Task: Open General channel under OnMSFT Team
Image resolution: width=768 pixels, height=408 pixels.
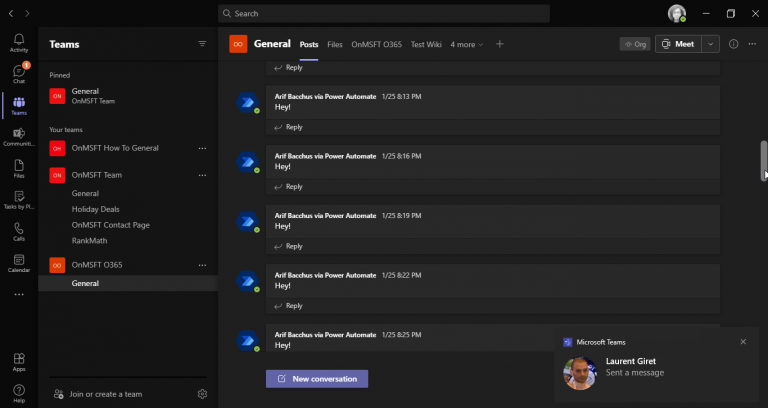Action: [85, 193]
